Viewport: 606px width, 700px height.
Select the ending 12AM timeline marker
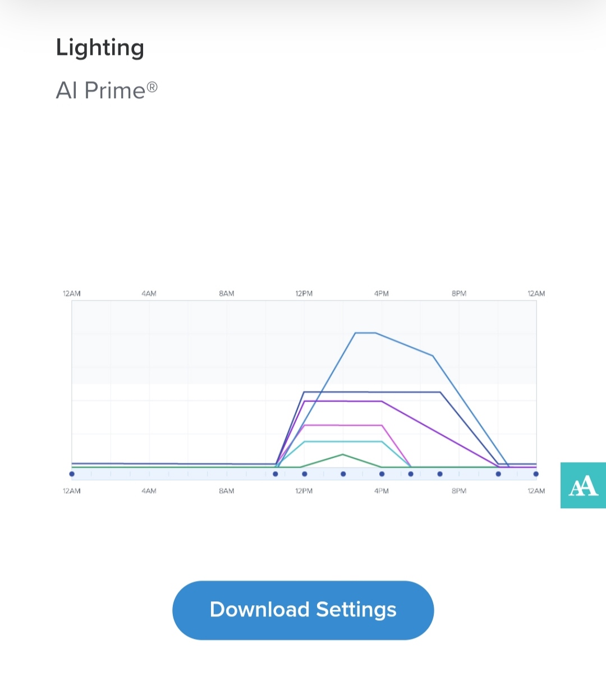click(x=536, y=474)
